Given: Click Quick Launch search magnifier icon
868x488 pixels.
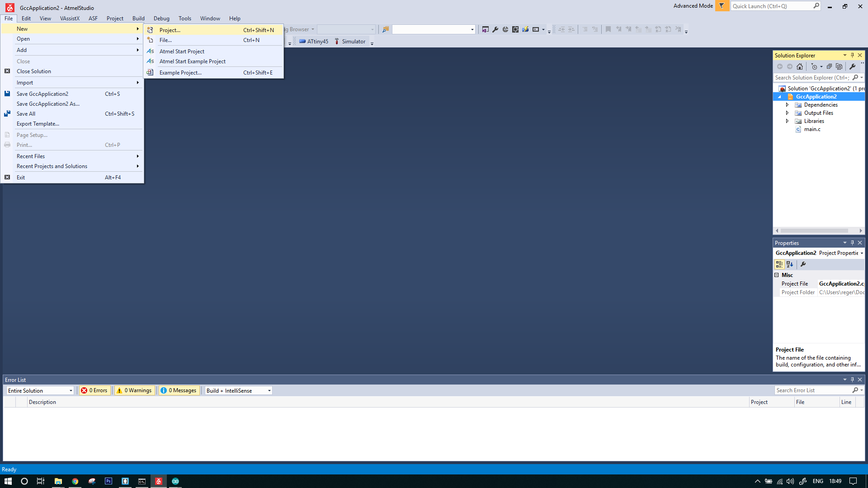Looking at the screenshot, I should pyautogui.click(x=816, y=6).
